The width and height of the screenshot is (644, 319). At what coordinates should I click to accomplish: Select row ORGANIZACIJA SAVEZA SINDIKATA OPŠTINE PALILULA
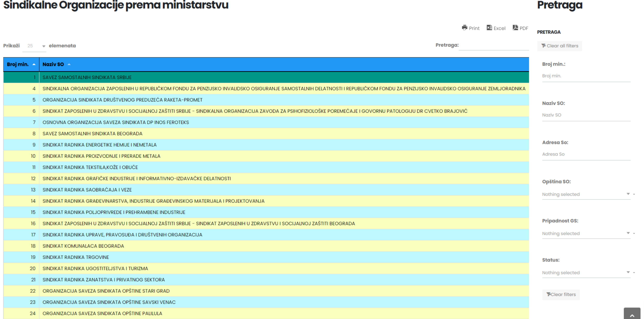266,313
